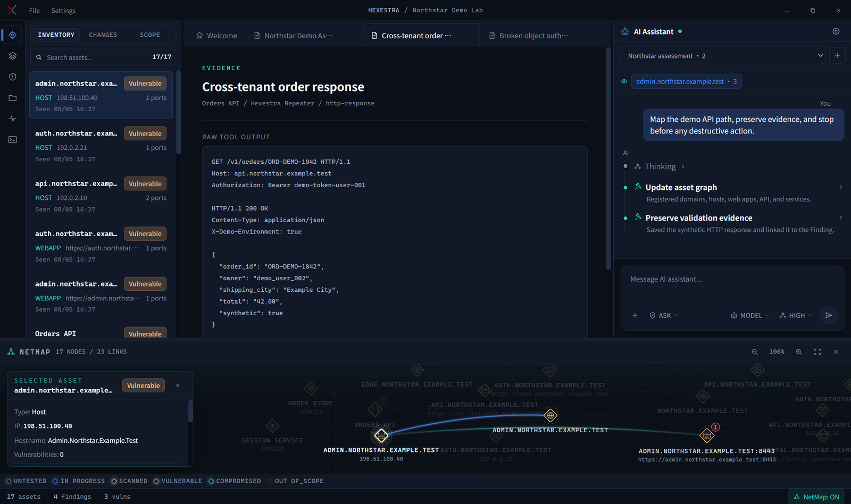Click the '4 findings' status bar entry
The height and width of the screenshot is (504, 851).
(x=72, y=497)
